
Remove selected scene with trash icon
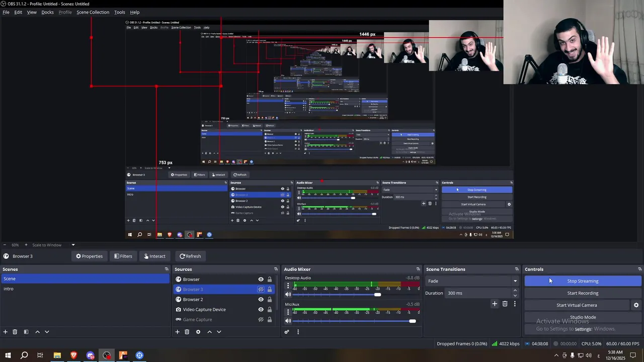[15, 332]
